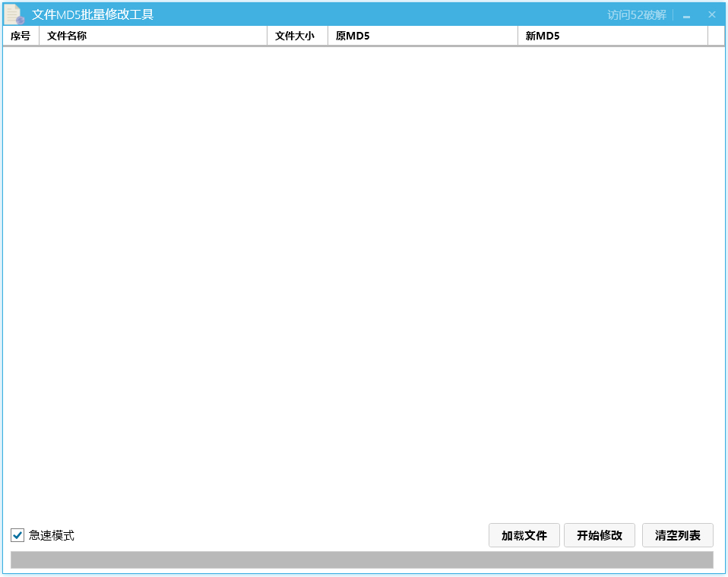
Task: Click the document icon in the title bar
Action: 13,14
